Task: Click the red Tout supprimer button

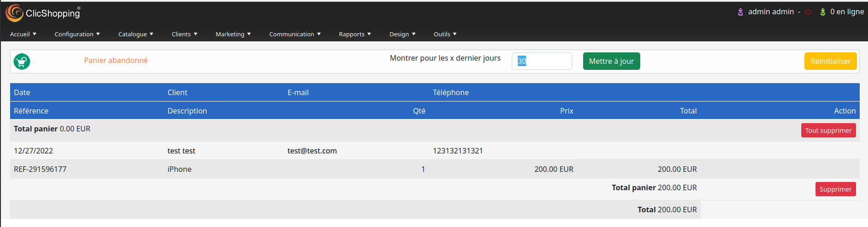Action: pyautogui.click(x=828, y=131)
